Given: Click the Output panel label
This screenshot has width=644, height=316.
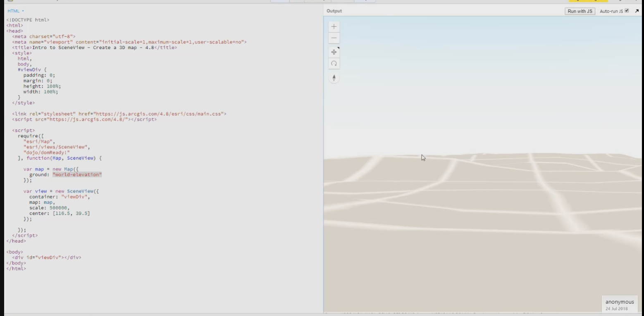Looking at the screenshot, I should coord(334,11).
